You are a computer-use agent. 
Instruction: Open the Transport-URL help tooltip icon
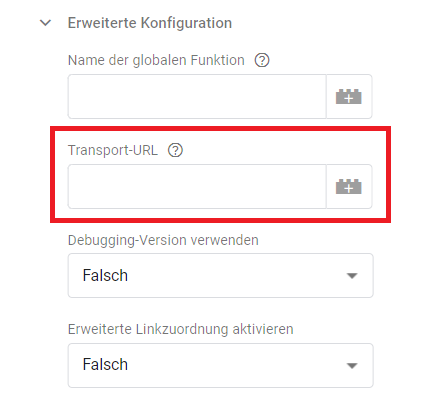175,150
